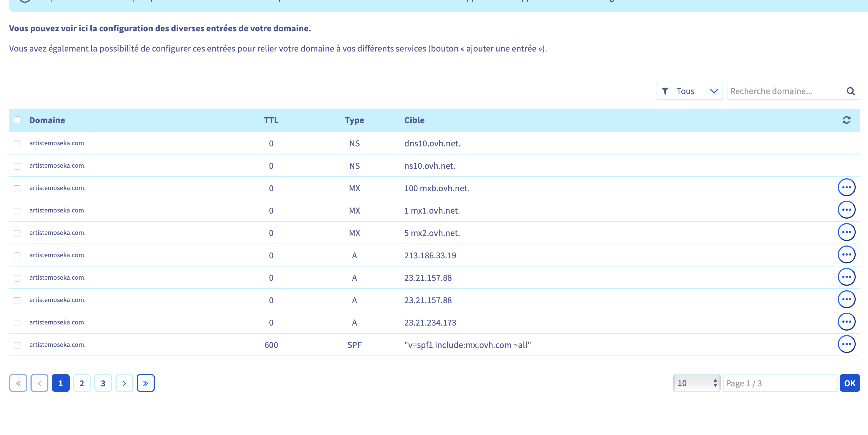The height and width of the screenshot is (435, 868).
Task: Select checkbox for 1 mx1.ovh.net row
Action: pos(17,211)
